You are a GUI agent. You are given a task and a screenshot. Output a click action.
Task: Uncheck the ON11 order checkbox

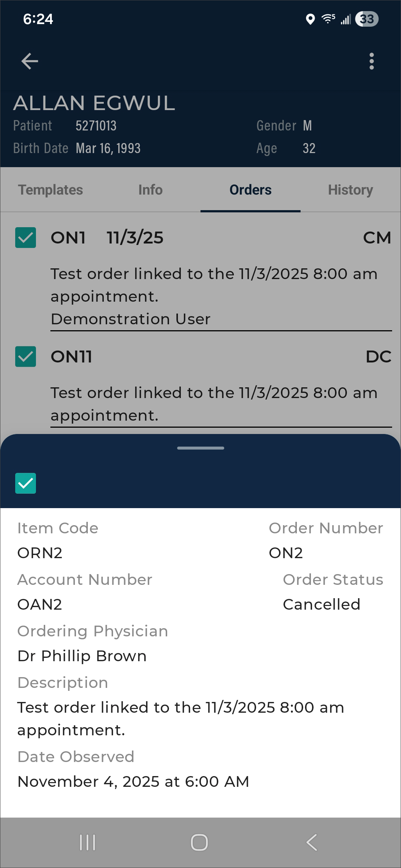(26, 357)
